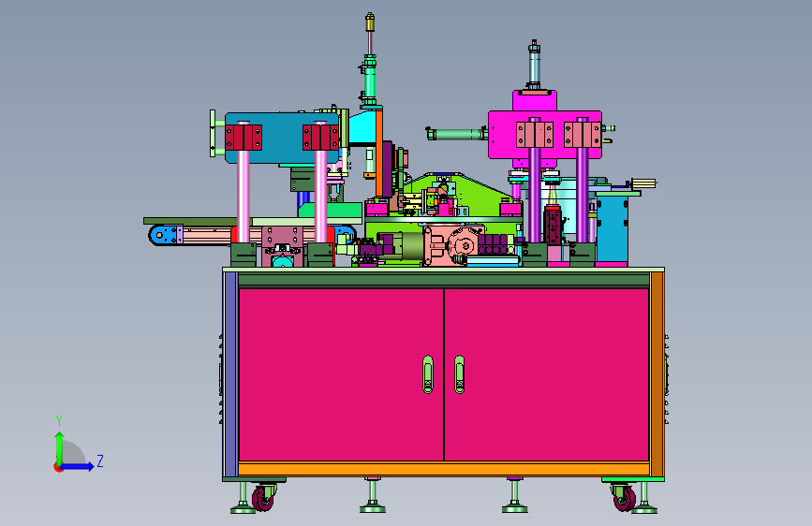812x526 pixels.
Task: Select the light blue column at right edge
Action: 613,227
